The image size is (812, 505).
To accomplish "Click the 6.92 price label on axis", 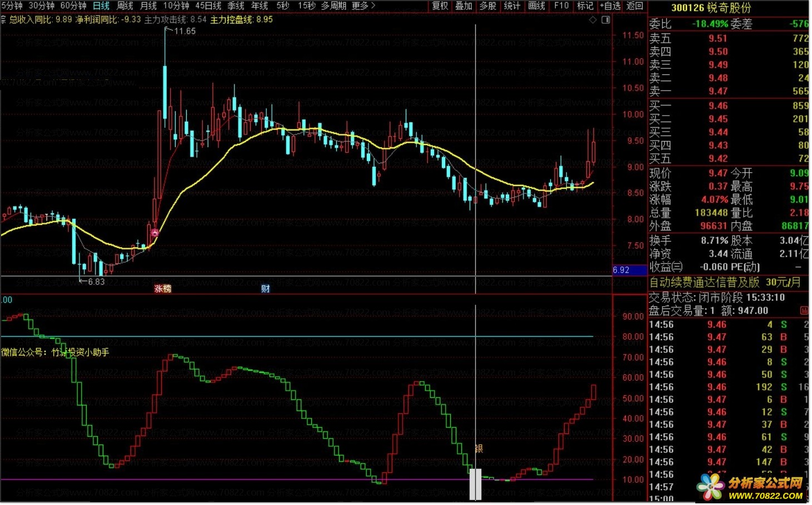I will click(621, 271).
